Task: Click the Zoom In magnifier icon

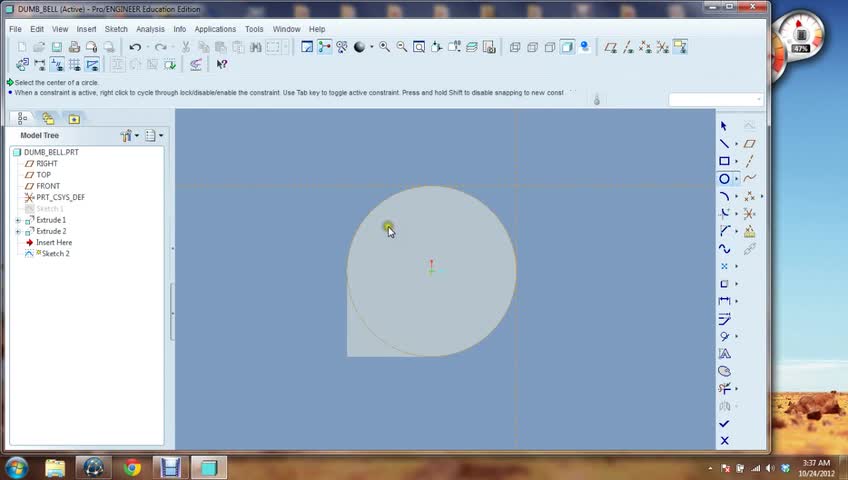Action: pos(384,48)
